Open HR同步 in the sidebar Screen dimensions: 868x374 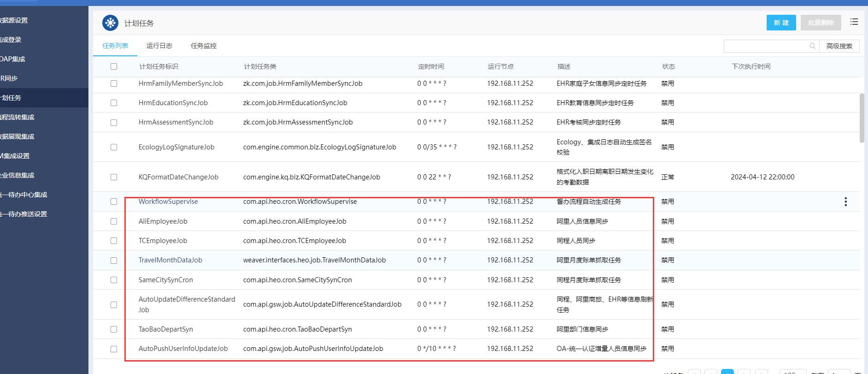click(x=9, y=78)
